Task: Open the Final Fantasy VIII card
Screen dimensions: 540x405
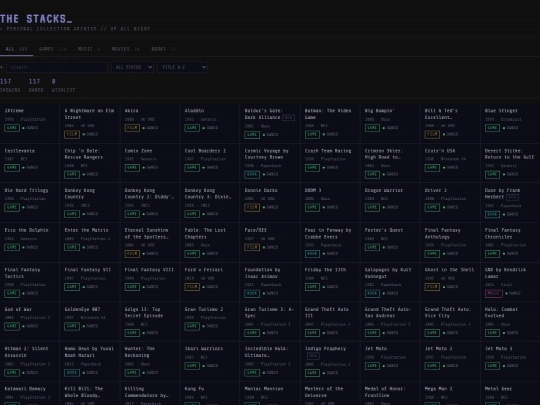Action: click(x=150, y=282)
